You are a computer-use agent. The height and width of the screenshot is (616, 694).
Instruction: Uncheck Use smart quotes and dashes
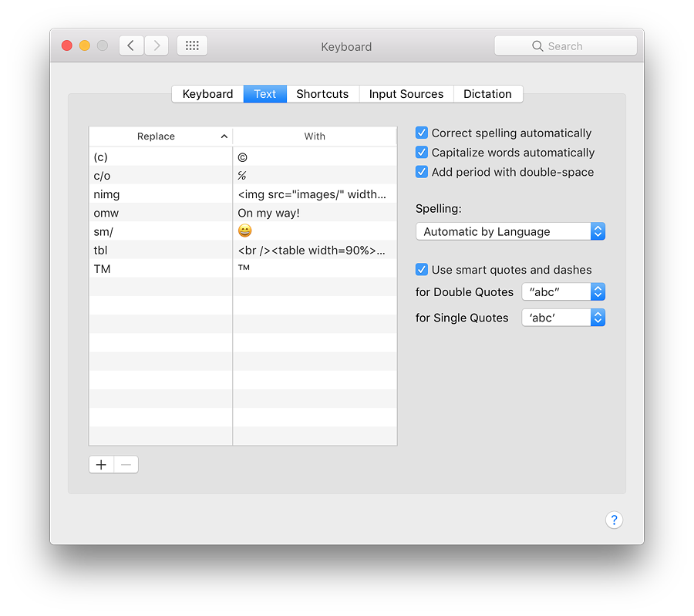click(421, 270)
